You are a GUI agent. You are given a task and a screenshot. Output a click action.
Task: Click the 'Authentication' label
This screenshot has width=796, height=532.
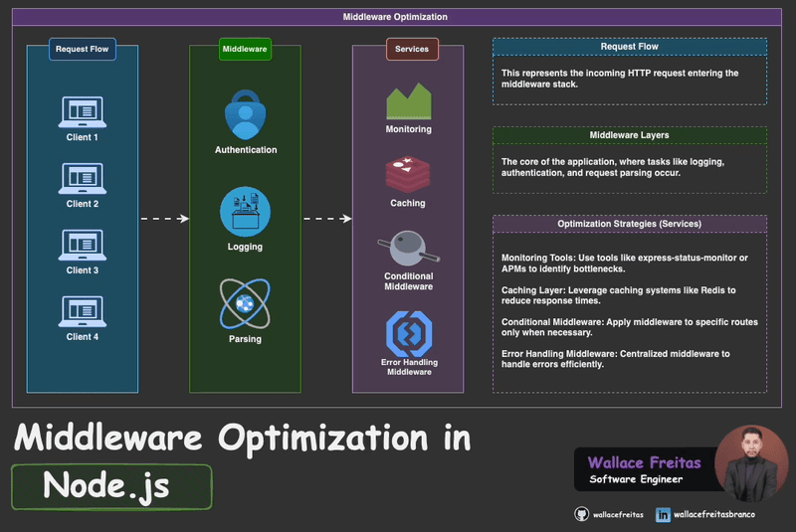click(246, 150)
